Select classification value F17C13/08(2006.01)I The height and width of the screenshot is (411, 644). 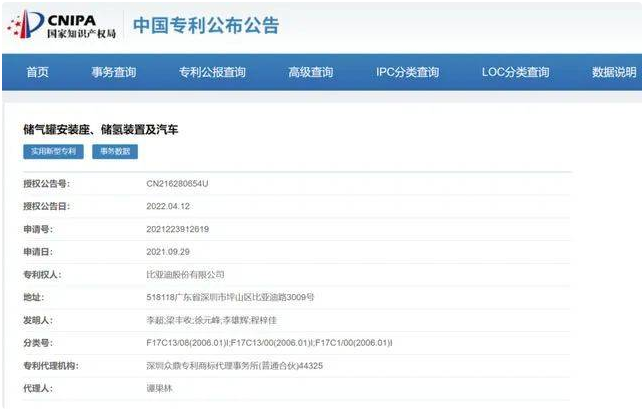(188, 342)
